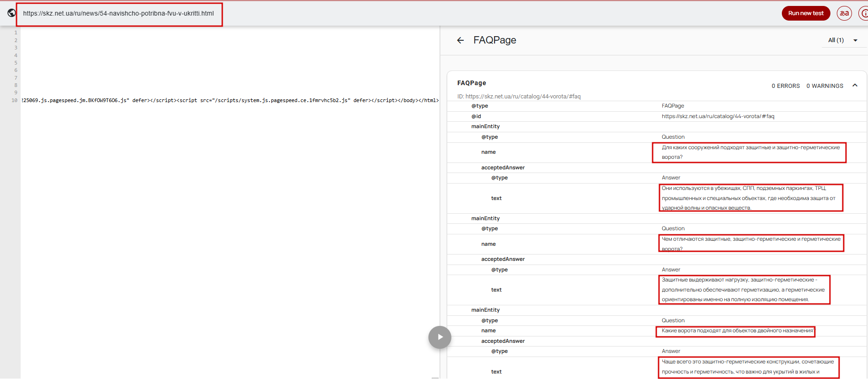Click the tested URL in the address field
Screen dimensions: 868x379
[x=118, y=13]
